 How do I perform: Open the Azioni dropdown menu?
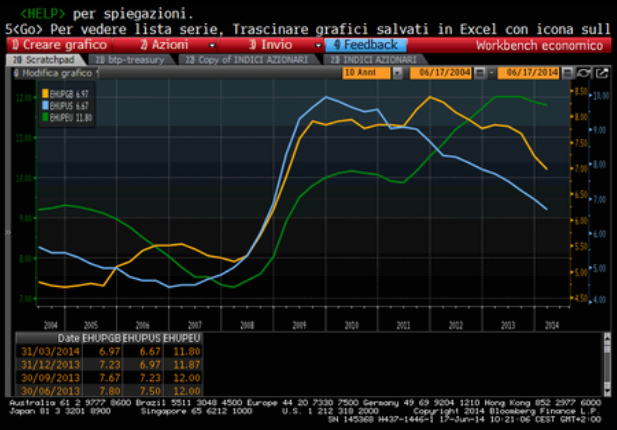pyautogui.click(x=176, y=45)
